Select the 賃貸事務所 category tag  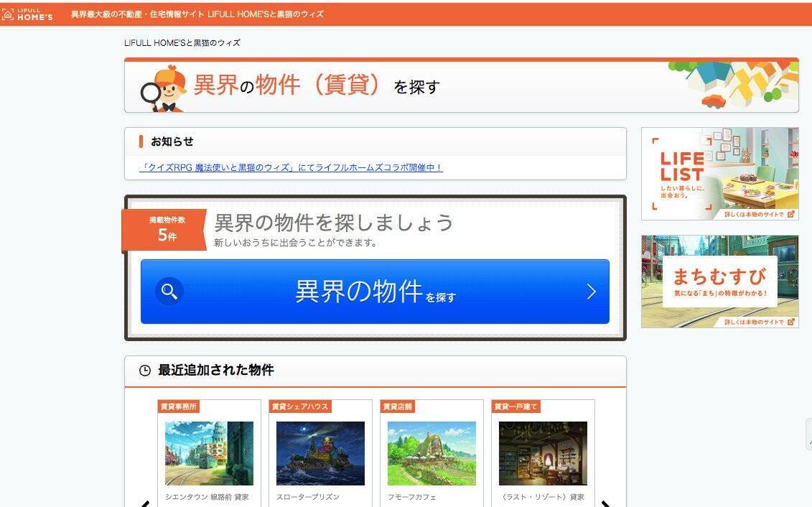[178, 406]
